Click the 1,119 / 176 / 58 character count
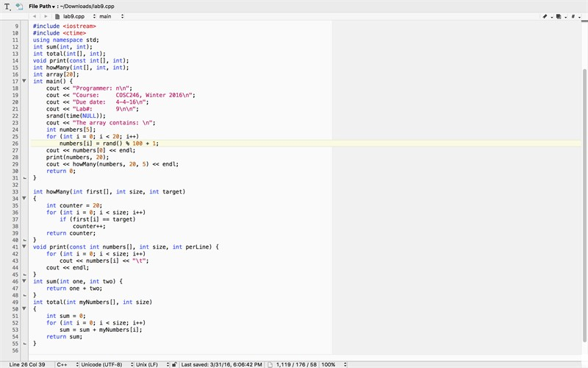The image size is (588, 368). click(x=296, y=364)
